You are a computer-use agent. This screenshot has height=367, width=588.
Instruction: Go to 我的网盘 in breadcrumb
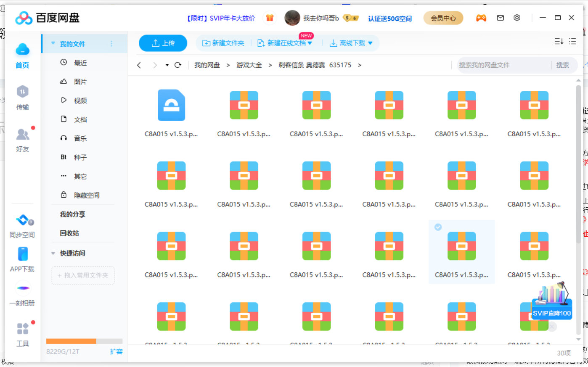click(207, 65)
